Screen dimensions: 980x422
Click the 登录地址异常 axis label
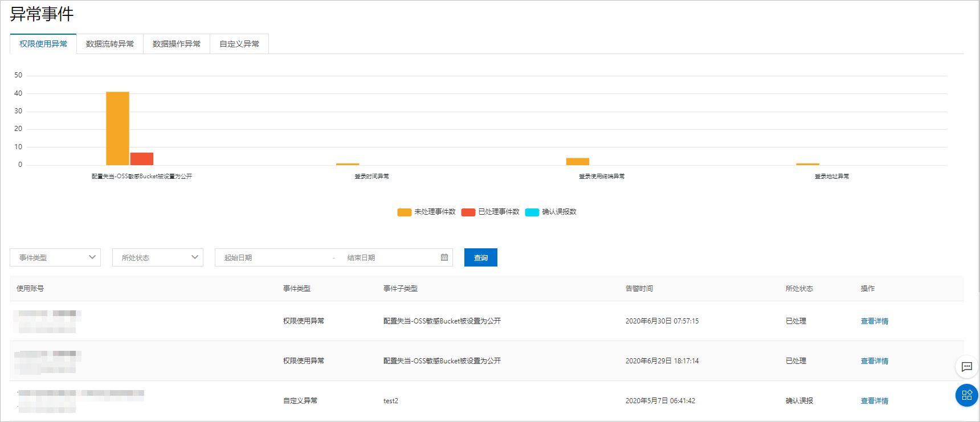pyautogui.click(x=832, y=177)
